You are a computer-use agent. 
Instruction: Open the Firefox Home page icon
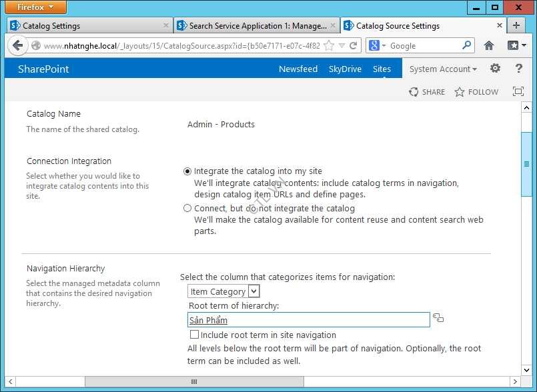489,46
